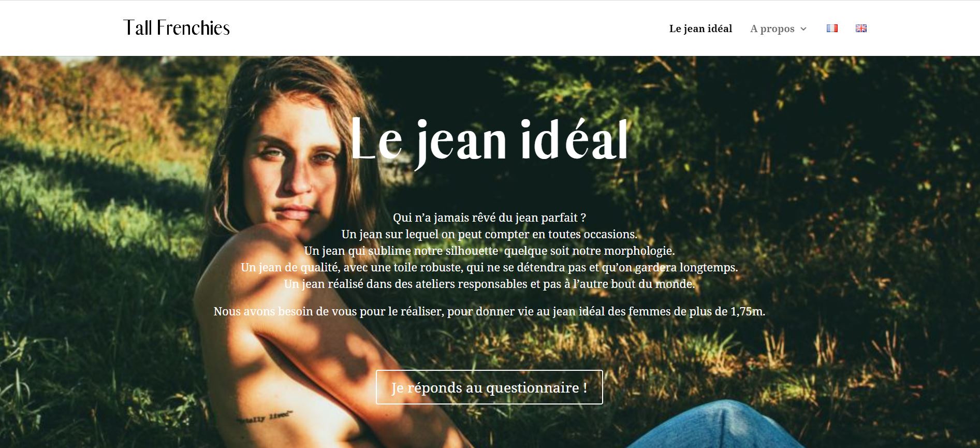Switch site language with the French flag

click(x=832, y=28)
